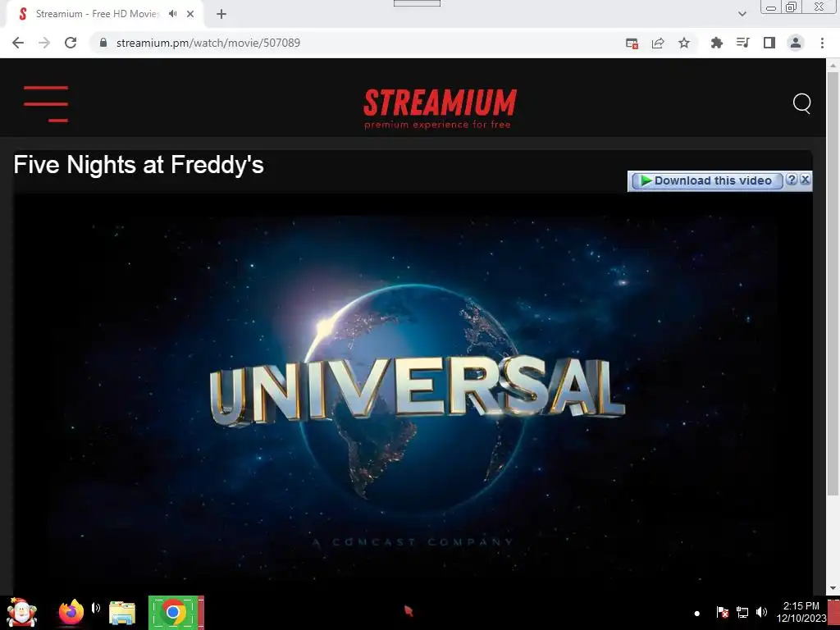
Task: Open Action Center flag icon
Action: point(722,612)
